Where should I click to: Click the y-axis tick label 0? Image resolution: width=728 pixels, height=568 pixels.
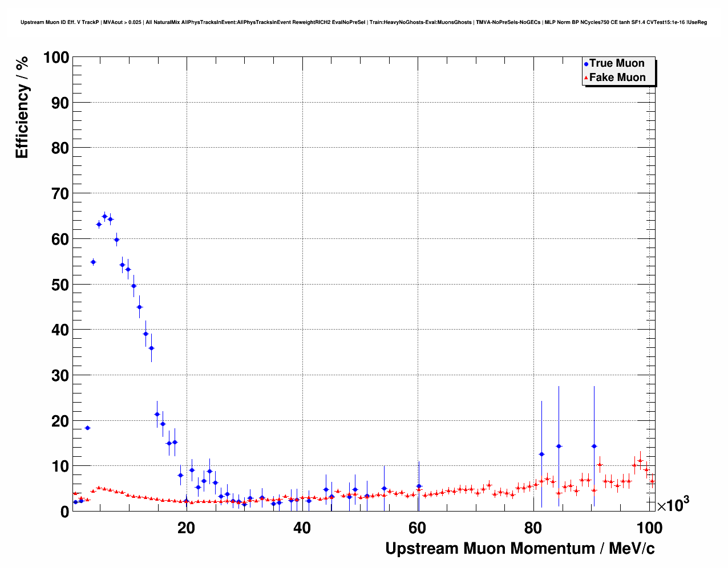tap(64, 512)
